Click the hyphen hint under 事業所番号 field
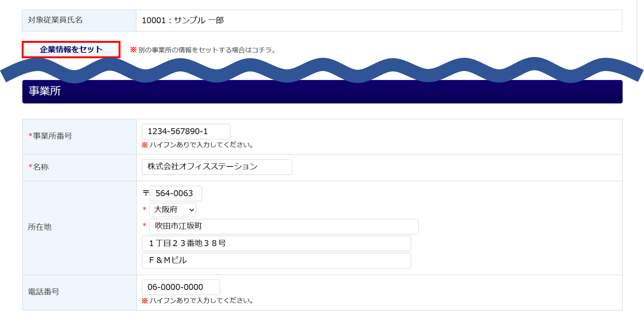 [x=198, y=145]
